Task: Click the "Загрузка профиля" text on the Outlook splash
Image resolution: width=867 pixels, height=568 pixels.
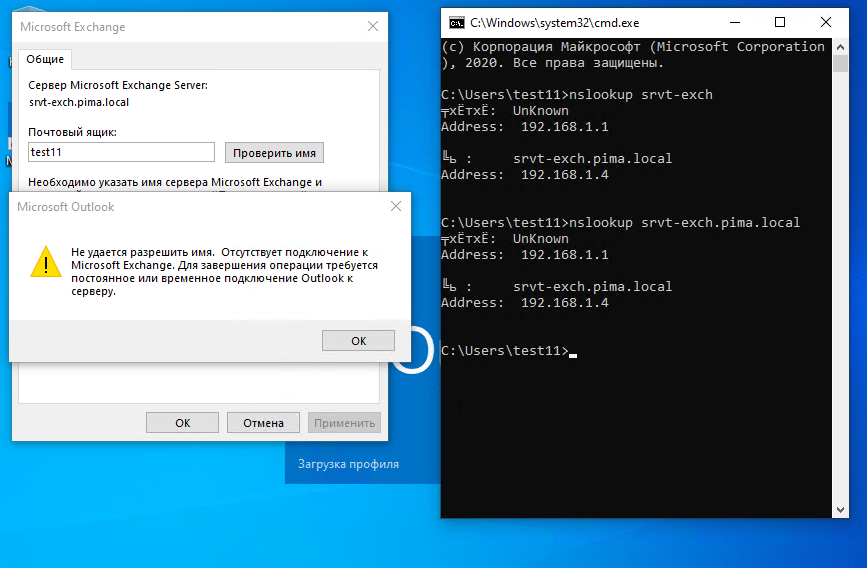Action: pos(348,464)
